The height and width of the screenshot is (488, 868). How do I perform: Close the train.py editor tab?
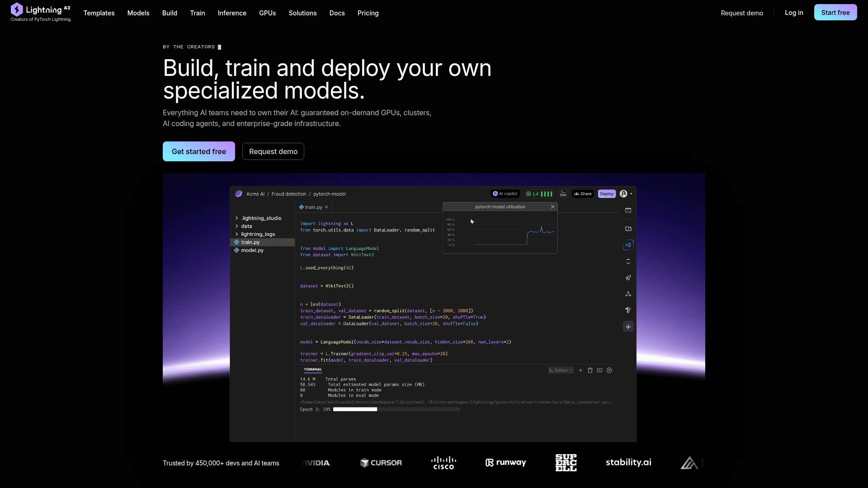(326, 207)
